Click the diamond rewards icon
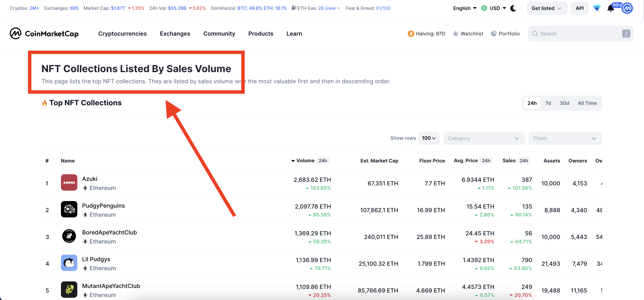This screenshot has height=300, width=644. (597, 8)
